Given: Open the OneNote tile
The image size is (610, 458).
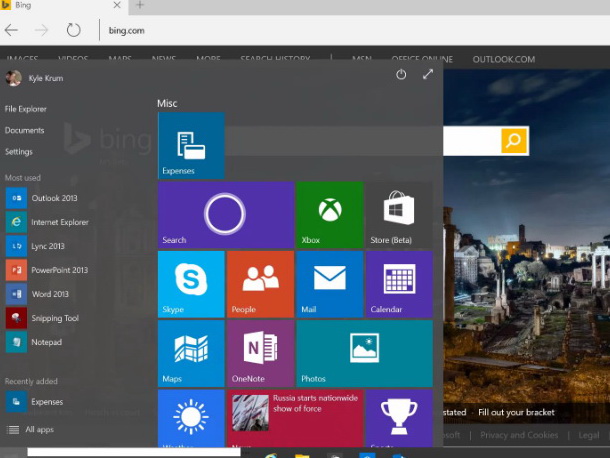Looking at the screenshot, I should [x=260, y=353].
